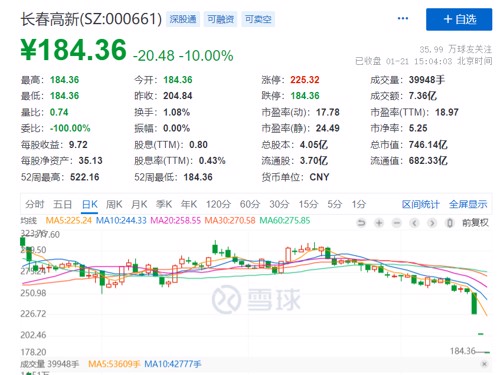Click the 可卖空 tag
This screenshot has width=500, height=375.
point(258,19)
